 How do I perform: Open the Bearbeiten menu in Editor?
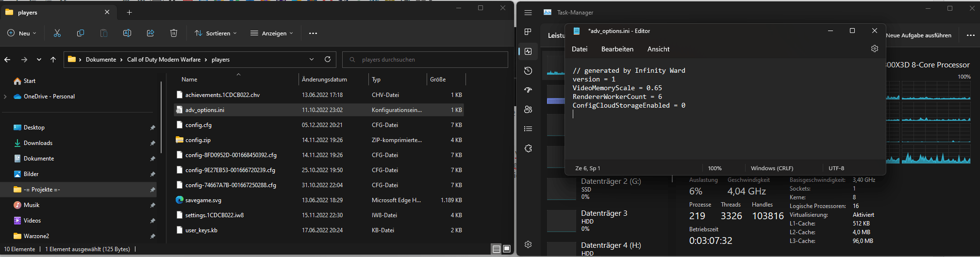coord(617,49)
